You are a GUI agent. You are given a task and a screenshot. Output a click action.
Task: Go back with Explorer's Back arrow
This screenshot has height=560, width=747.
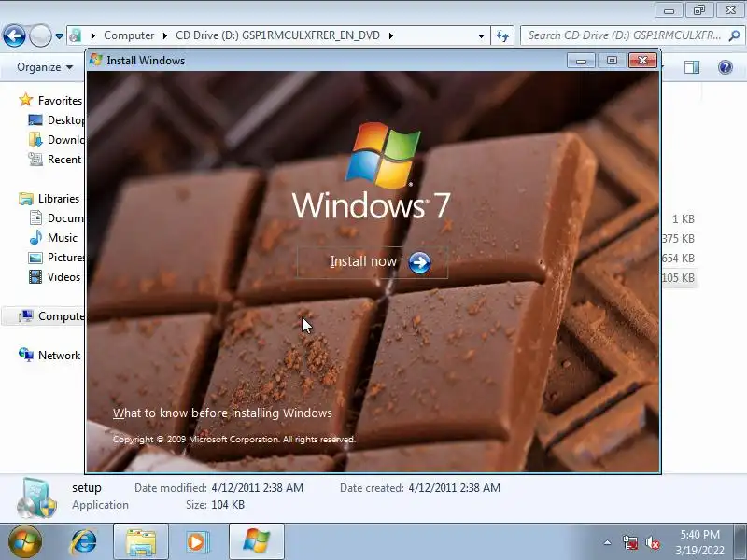click(x=14, y=35)
